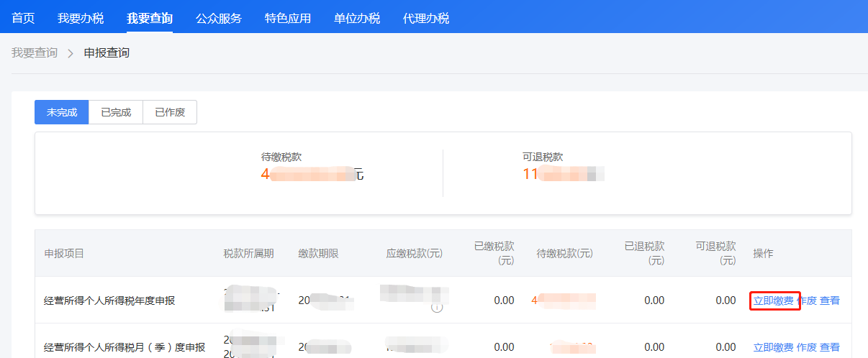Click 作废 for 年度申报 row
The image size is (868, 358).
(x=807, y=300)
